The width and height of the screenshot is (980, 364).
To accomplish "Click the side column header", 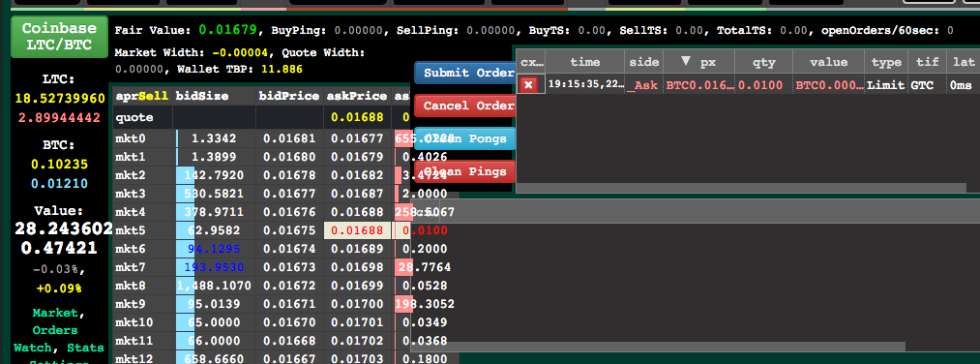I will pyautogui.click(x=643, y=62).
